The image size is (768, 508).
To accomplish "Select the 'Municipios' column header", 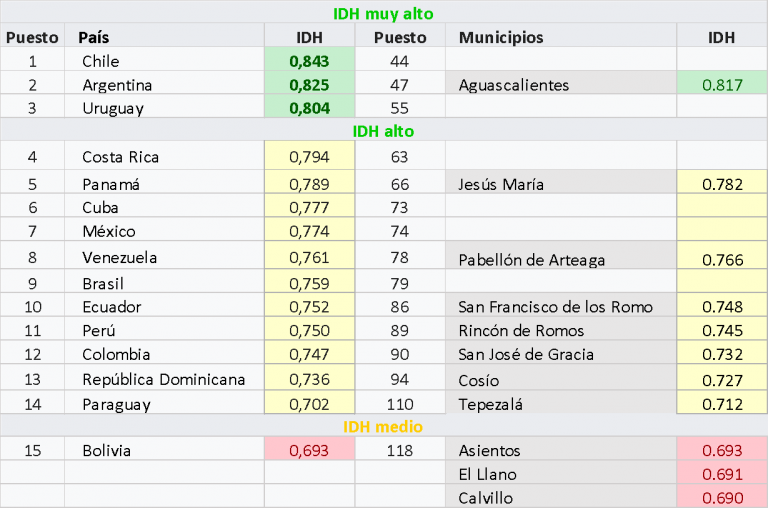I will [501, 37].
